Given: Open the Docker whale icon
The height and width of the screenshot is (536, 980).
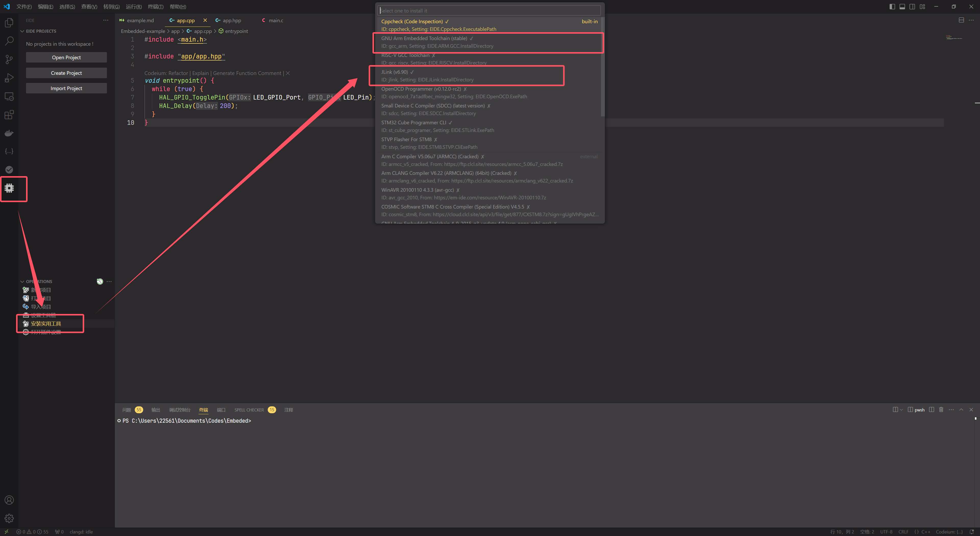Looking at the screenshot, I should pyautogui.click(x=9, y=133).
